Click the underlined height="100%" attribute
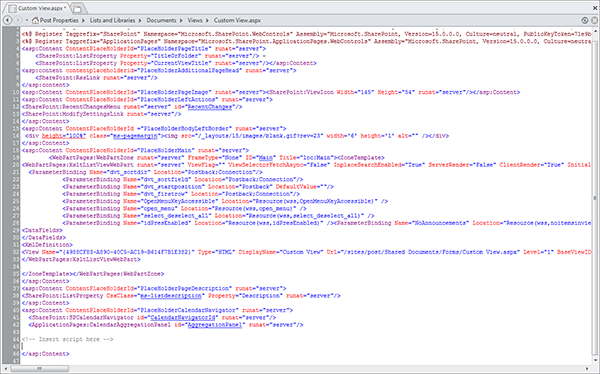This screenshot has width=600, height=374. 64,136
